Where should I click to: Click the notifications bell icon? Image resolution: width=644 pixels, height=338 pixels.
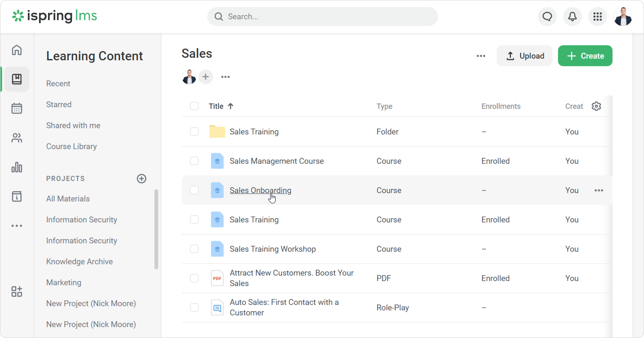(572, 16)
